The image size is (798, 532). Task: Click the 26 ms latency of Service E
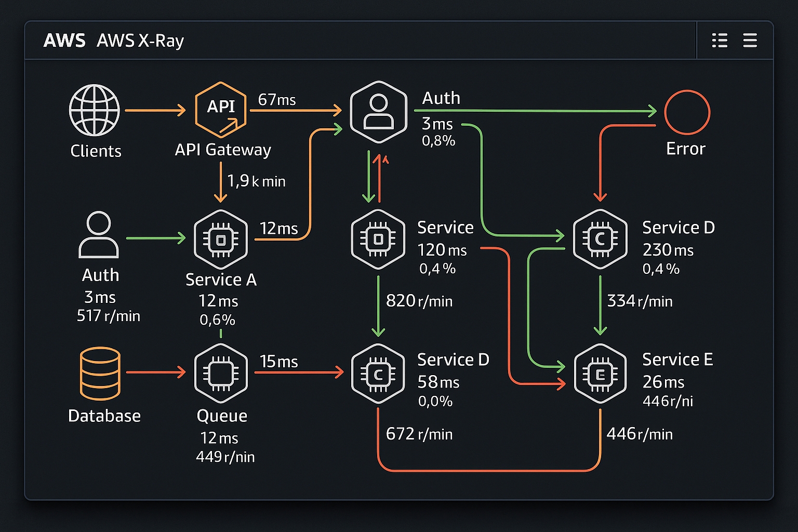[x=663, y=382]
